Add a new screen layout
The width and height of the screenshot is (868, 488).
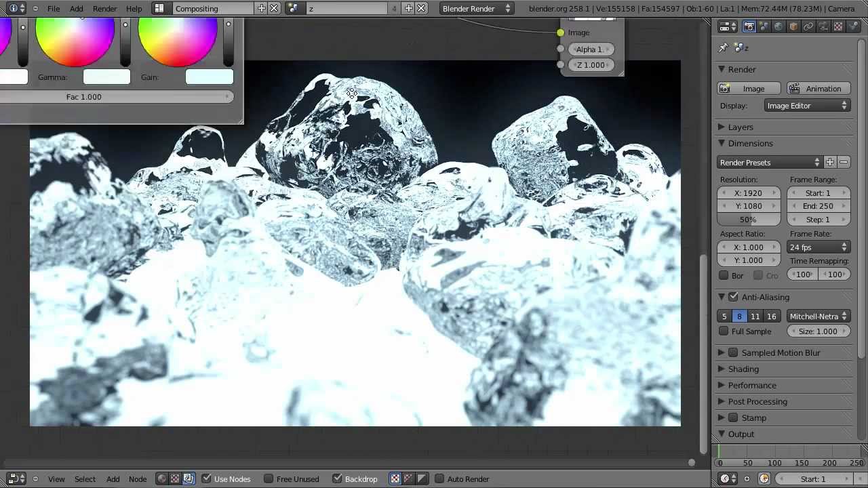[262, 8]
